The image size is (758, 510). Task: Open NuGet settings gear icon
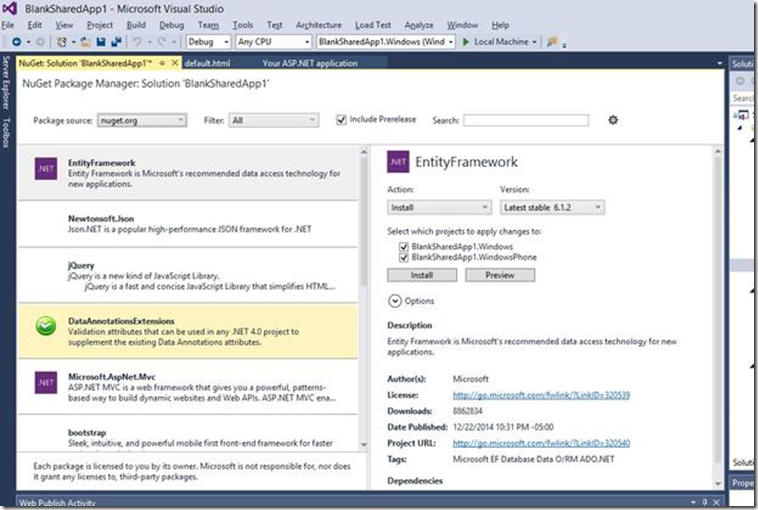pyautogui.click(x=613, y=120)
